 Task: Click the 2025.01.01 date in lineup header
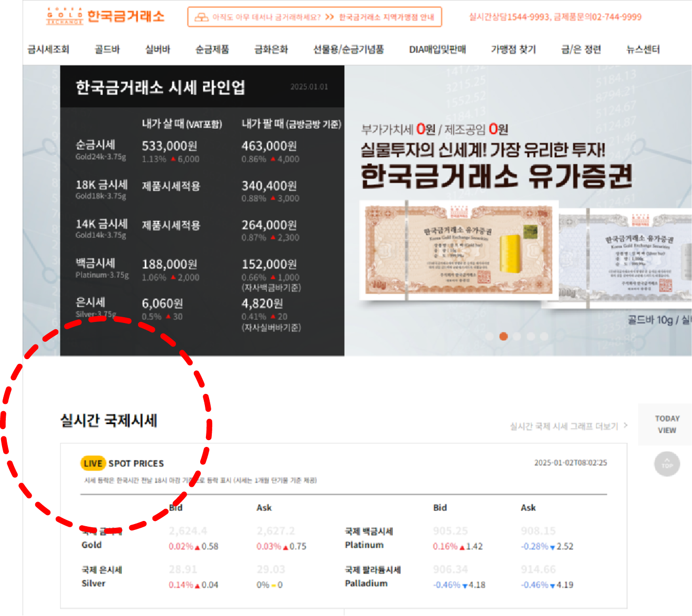pos(309,87)
